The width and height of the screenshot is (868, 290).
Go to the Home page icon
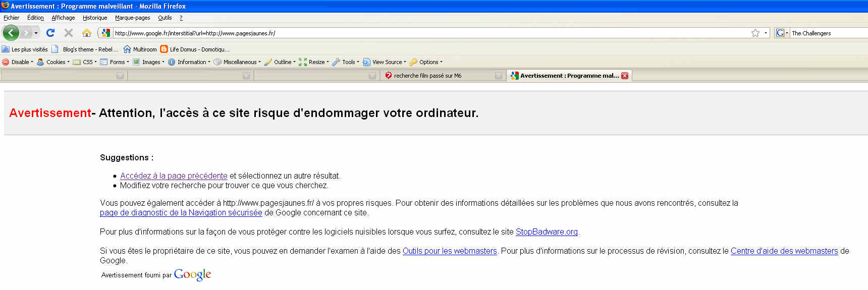[87, 33]
